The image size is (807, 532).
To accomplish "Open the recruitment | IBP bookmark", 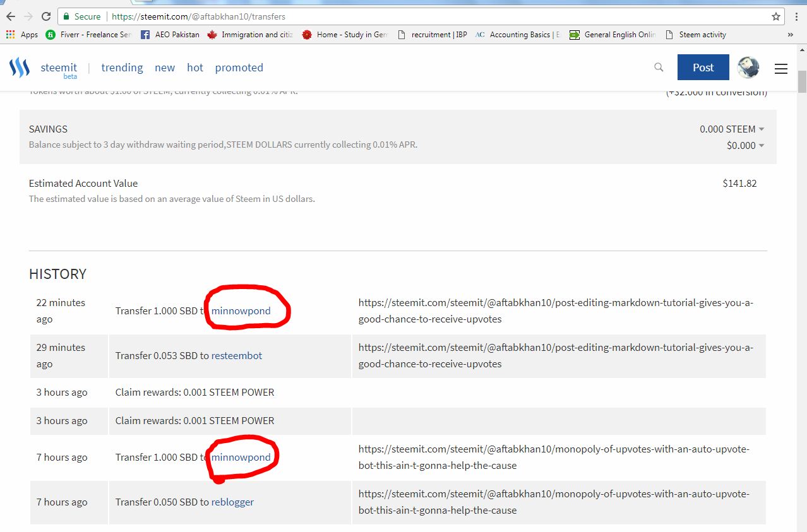I will click(432, 35).
